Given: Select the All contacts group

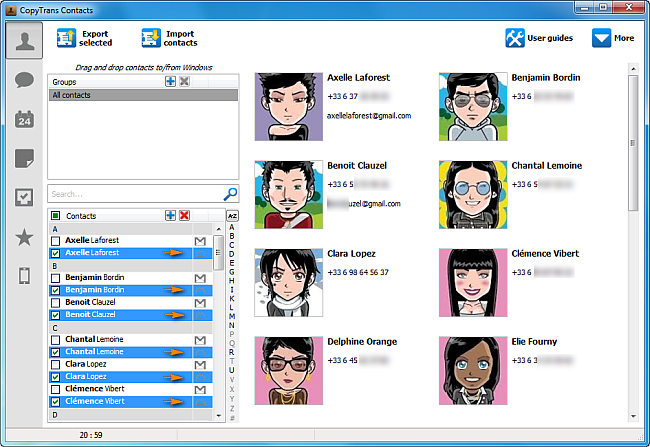Looking at the screenshot, I should (143, 95).
